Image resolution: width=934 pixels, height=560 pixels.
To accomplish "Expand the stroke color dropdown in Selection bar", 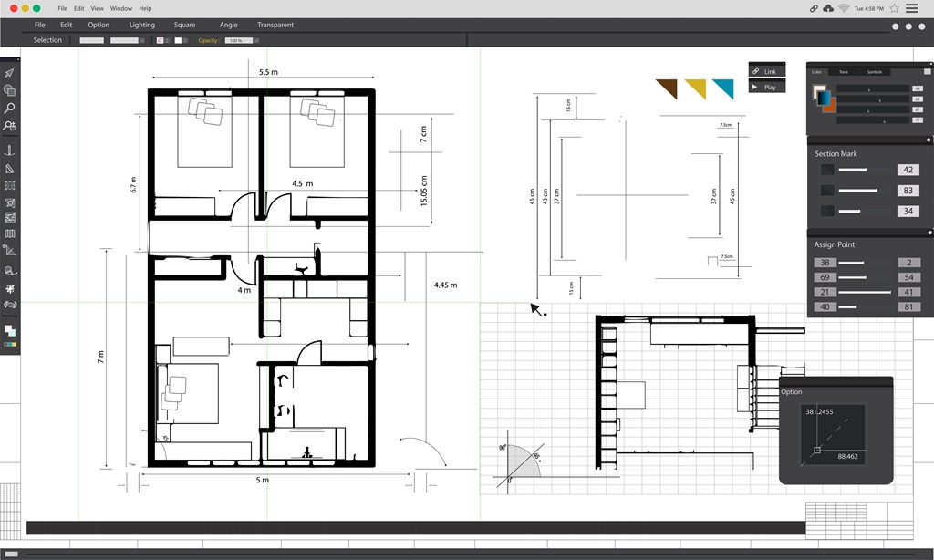I will 142,40.
